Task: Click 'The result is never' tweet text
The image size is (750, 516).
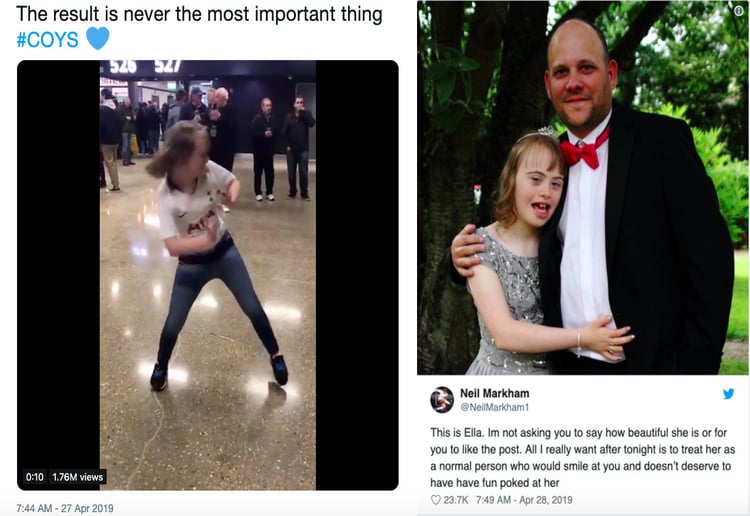Action: coord(199,14)
